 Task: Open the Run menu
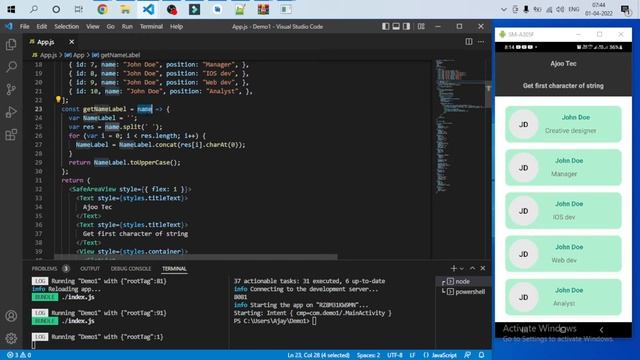click(127, 27)
